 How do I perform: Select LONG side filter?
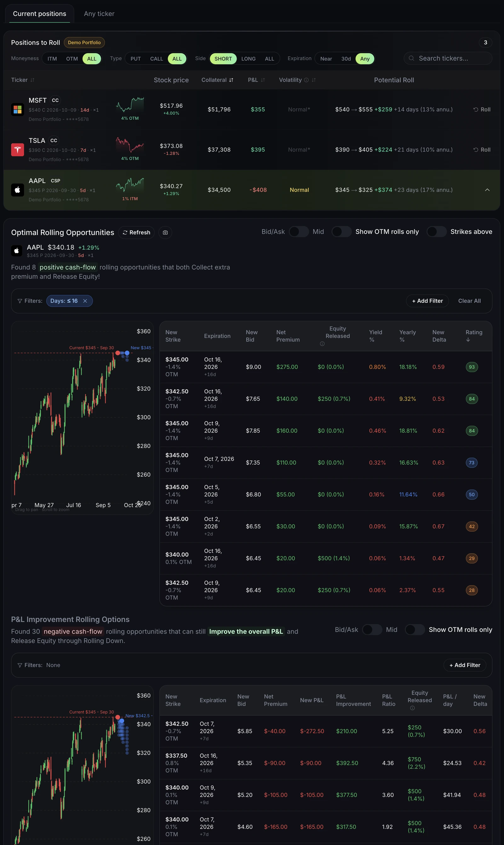tap(248, 59)
